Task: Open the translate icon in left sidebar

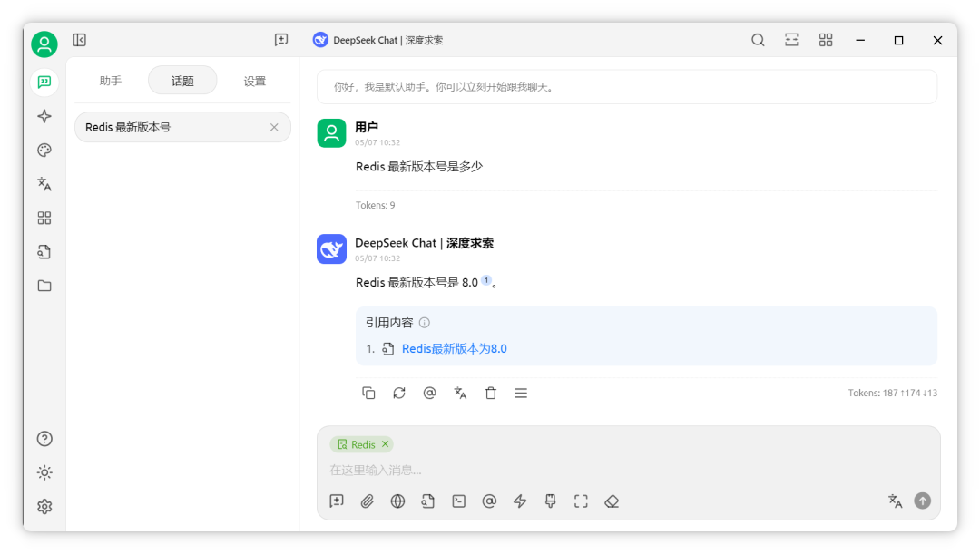Action: (x=44, y=184)
